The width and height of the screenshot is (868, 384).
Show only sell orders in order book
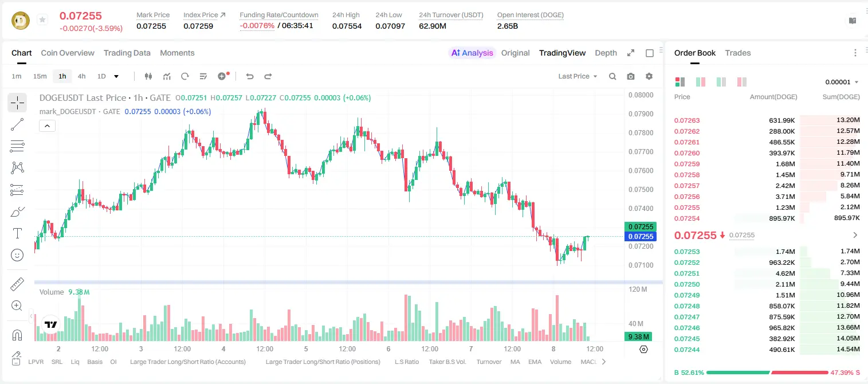pyautogui.click(x=742, y=82)
